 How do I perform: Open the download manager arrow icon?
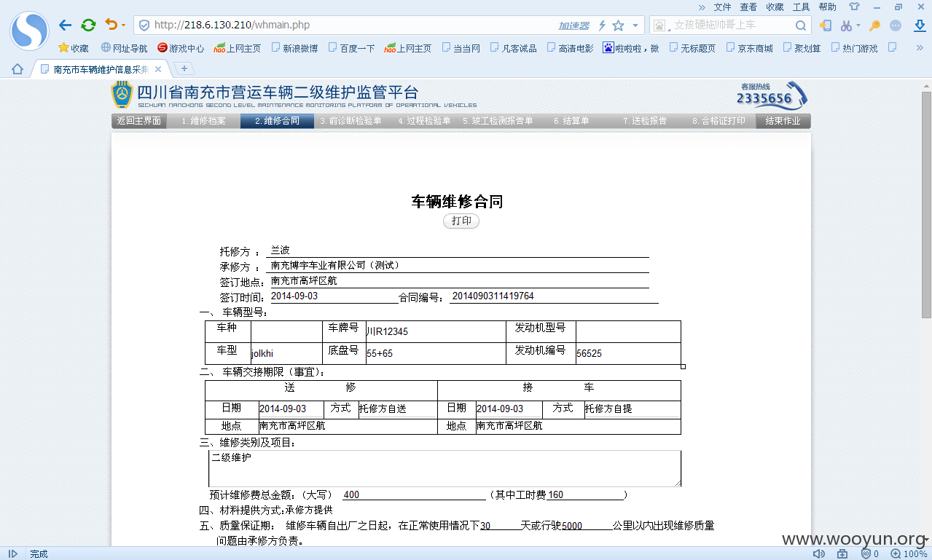[x=920, y=25]
